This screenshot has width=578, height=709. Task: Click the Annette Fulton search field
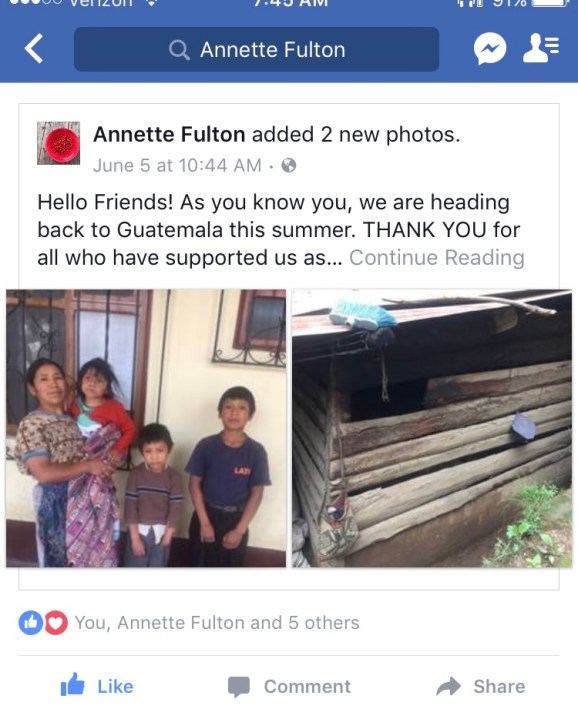pyautogui.click(x=256, y=49)
